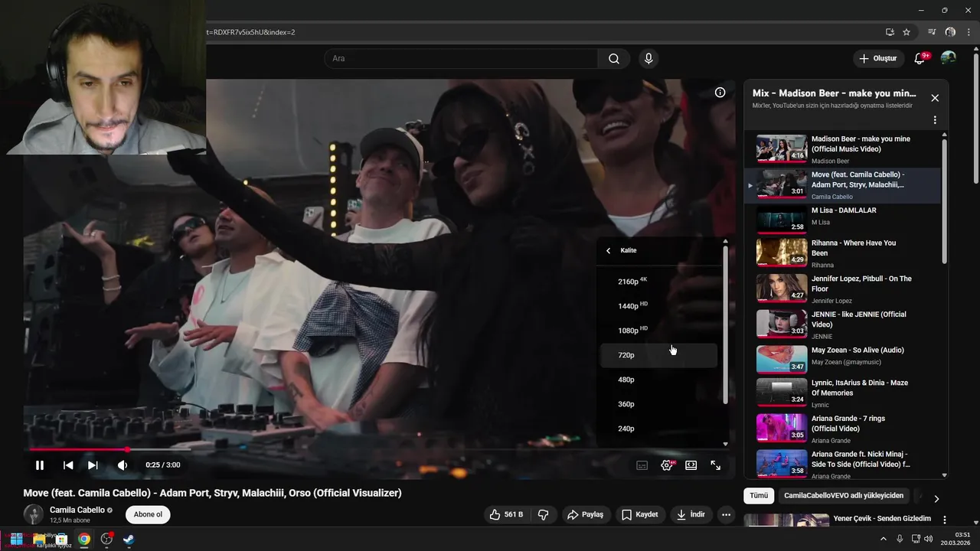Image resolution: width=980 pixels, height=551 pixels.
Task: Open the Oluştur create menu
Action: (877, 59)
